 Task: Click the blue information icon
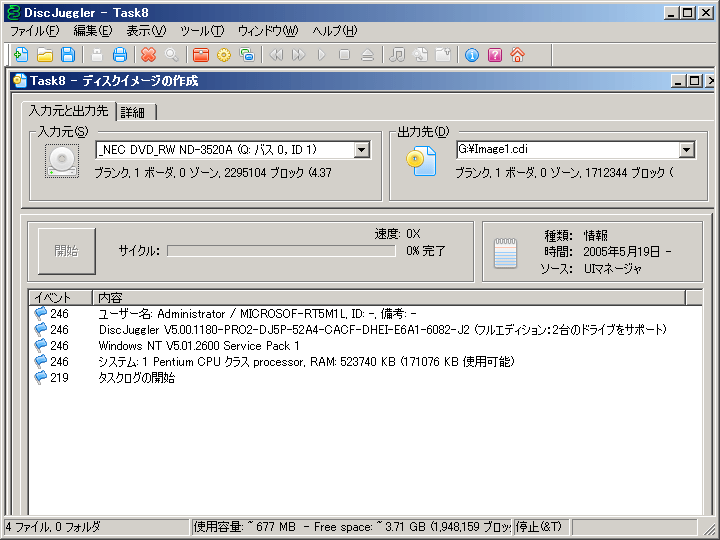pos(472,55)
